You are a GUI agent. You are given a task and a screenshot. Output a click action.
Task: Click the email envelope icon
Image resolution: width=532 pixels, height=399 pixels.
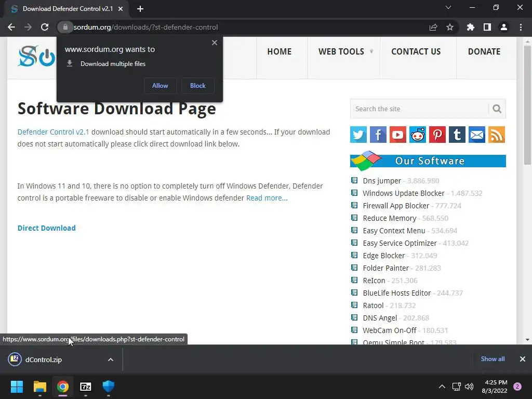point(477,135)
